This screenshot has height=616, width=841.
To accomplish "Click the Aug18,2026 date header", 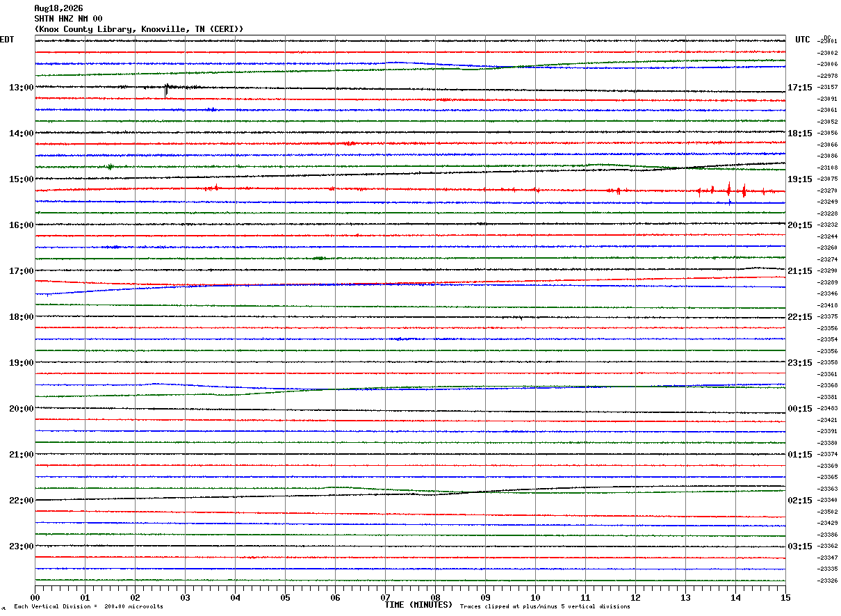I will [58, 8].
